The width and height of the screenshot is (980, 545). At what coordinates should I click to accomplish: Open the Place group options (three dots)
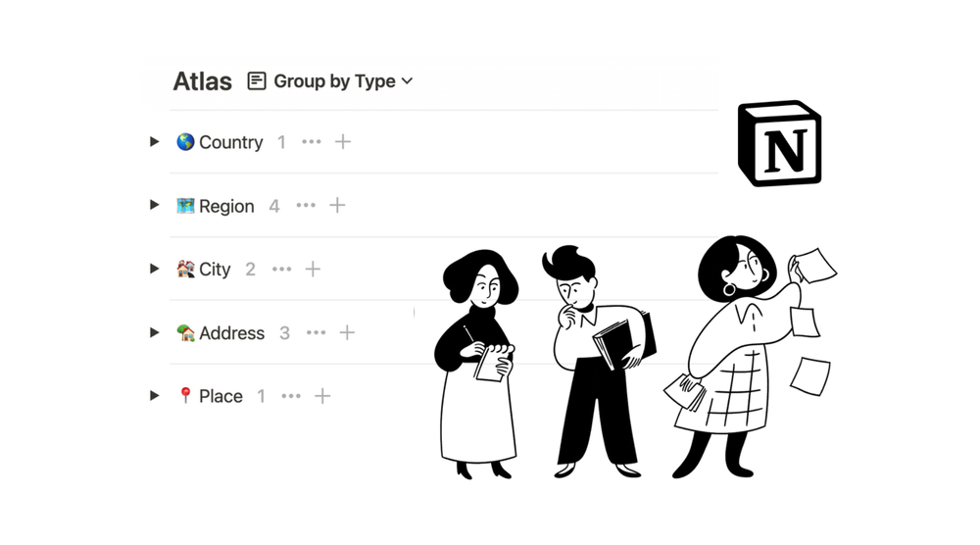click(x=291, y=396)
